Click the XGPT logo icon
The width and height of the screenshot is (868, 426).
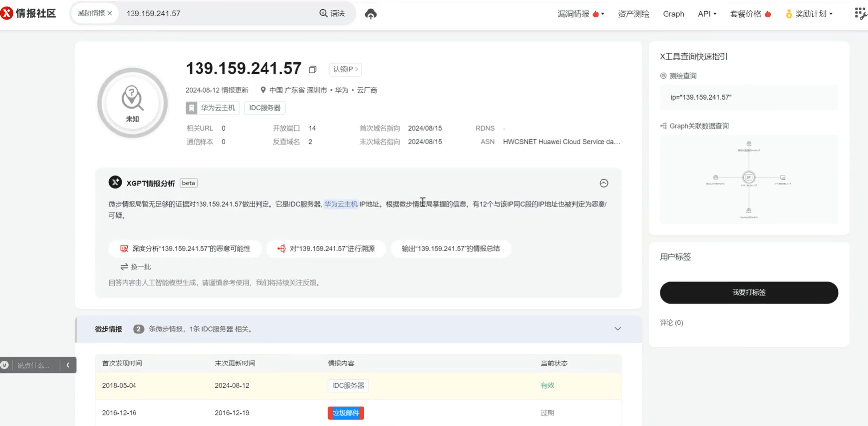[x=115, y=183]
